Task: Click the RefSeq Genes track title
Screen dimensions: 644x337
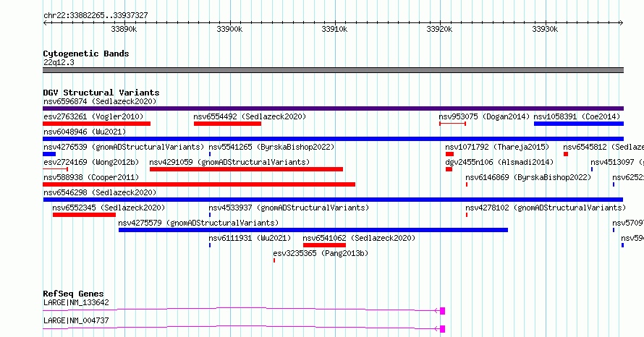Action: point(74,294)
